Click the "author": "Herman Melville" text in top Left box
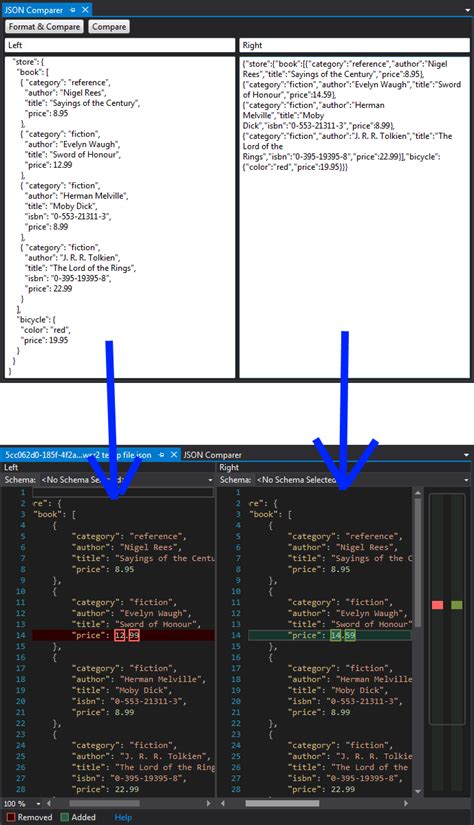This screenshot has height=825, width=474. (x=77, y=196)
